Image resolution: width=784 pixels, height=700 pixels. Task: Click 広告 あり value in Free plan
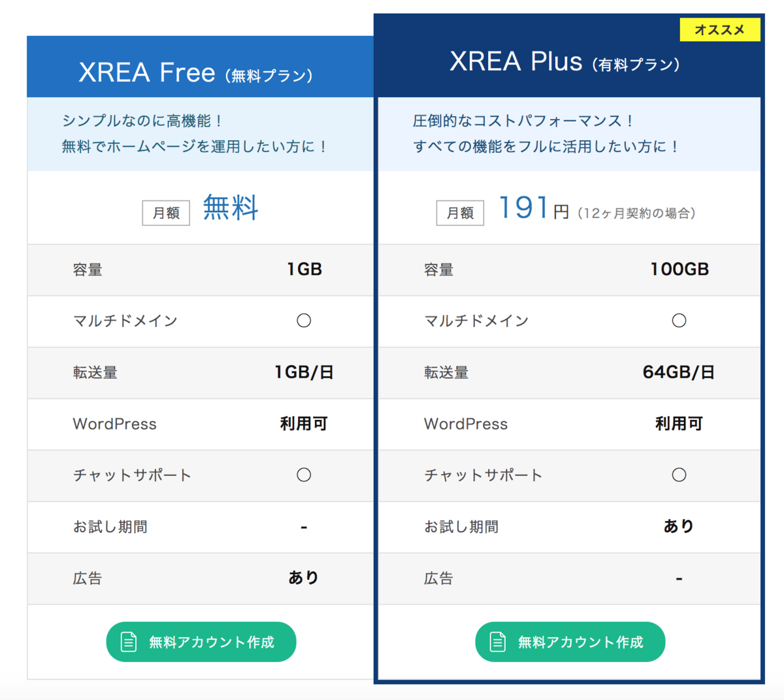tap(304, 577)
